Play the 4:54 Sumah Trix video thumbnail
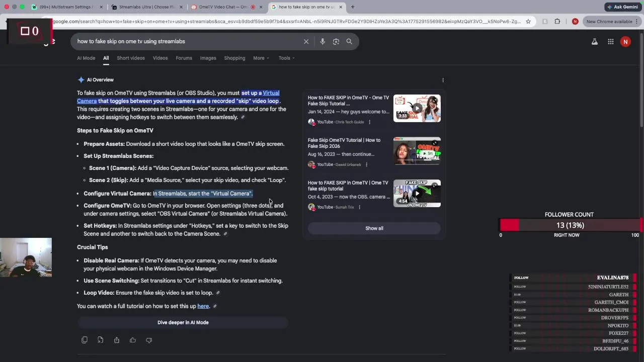The width and height of the screenshot is (644, 362). (x=417, y=193)
